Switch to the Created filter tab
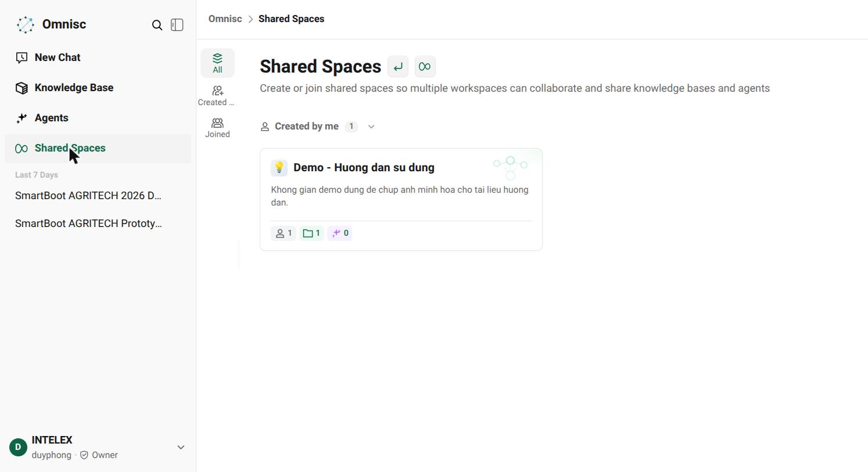The width and height of the screenshot is (868, 472). (217, 96)
